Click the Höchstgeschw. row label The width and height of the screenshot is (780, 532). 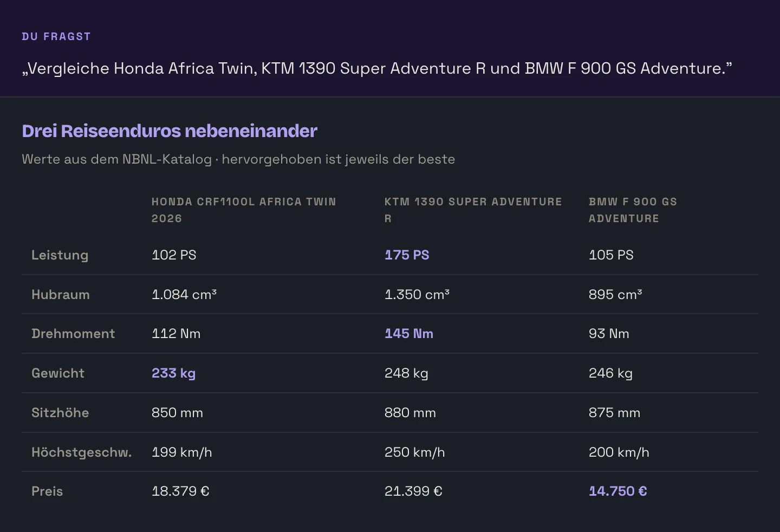pos(82,452)
